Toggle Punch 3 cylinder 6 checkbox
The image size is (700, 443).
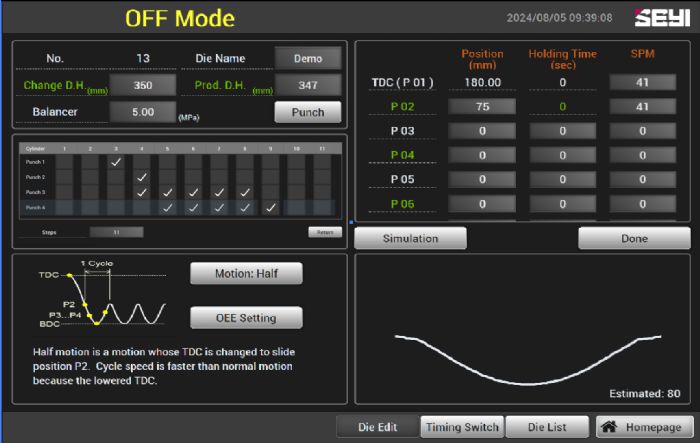pyautogui.click(x=193, y=192)
